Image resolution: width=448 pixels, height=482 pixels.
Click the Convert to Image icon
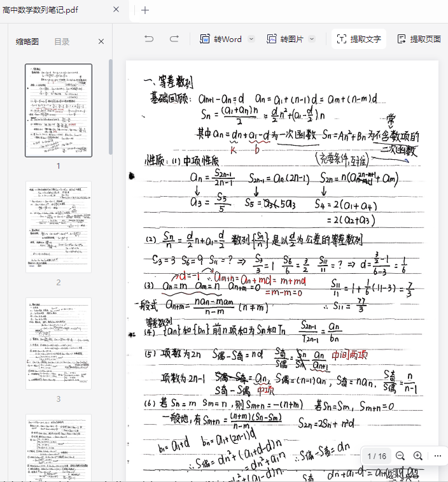(272, 39)
